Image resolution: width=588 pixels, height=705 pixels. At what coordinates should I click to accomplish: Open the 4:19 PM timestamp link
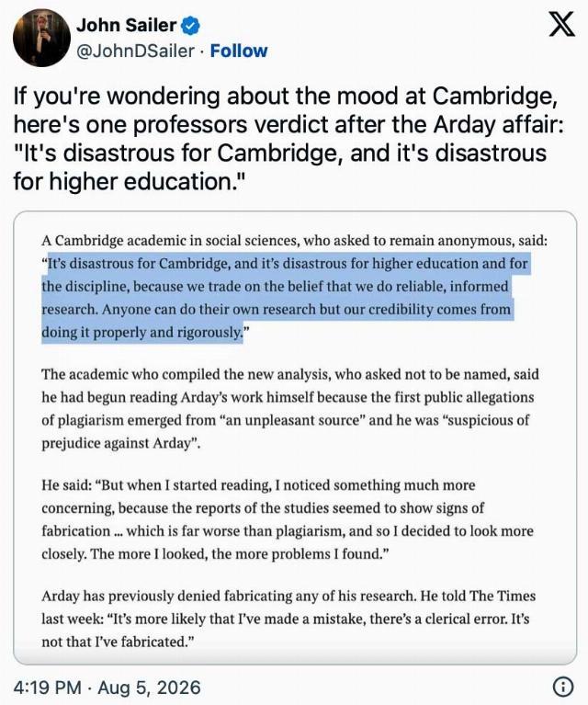click(47, 688)
